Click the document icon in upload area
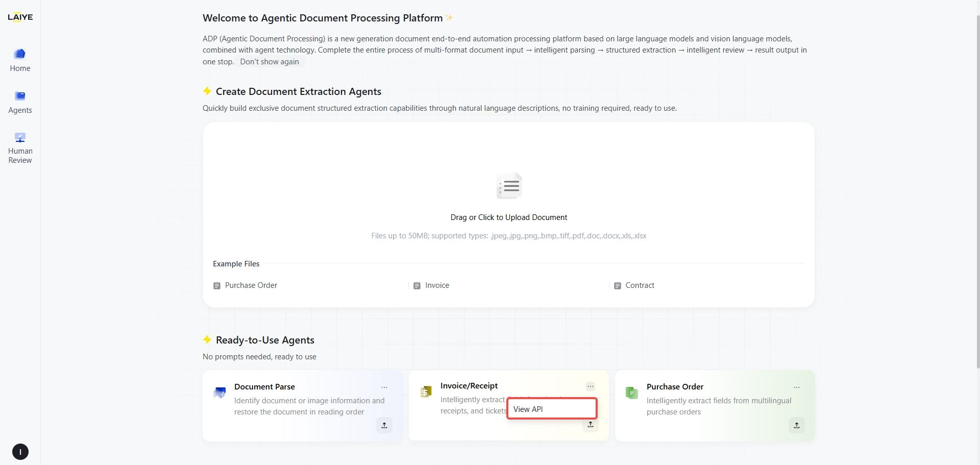Screen dimensions: 980x465 pos(509,186)
